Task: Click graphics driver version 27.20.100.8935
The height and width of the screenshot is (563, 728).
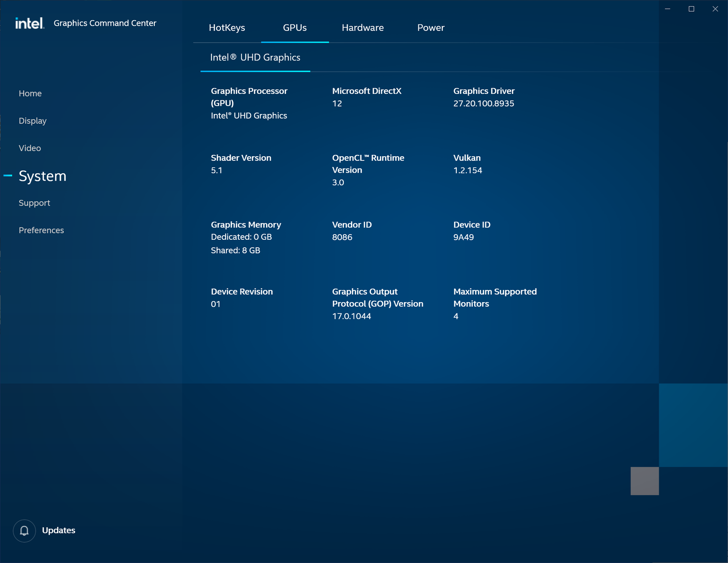Action: point(484,103)
